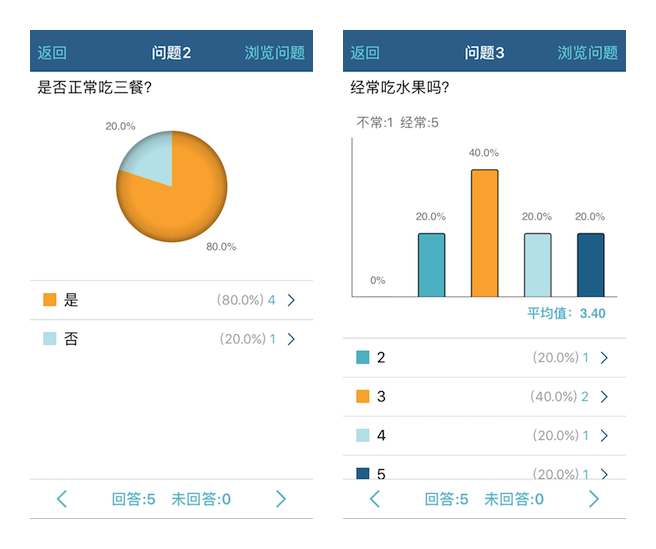
Task: Open details chevron for answer 3
Action: pos(604,396)
